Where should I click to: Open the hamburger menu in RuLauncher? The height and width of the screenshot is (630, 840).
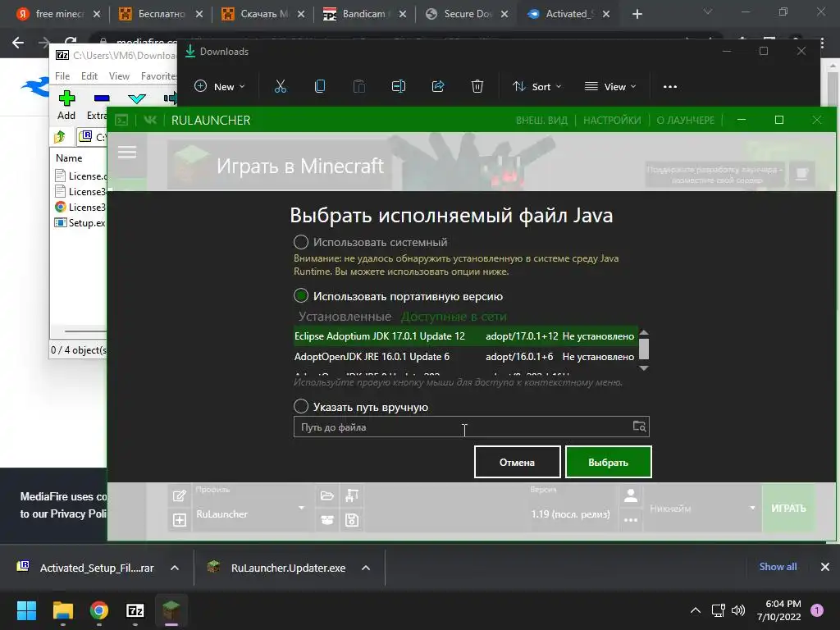127,153
